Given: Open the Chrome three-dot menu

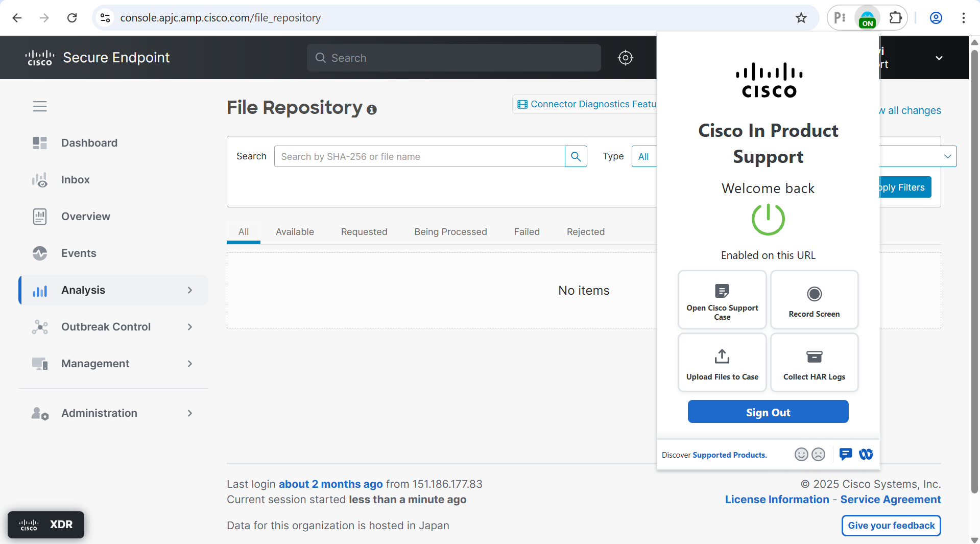Looking at the screenshot, I should (x=963, y=18).
